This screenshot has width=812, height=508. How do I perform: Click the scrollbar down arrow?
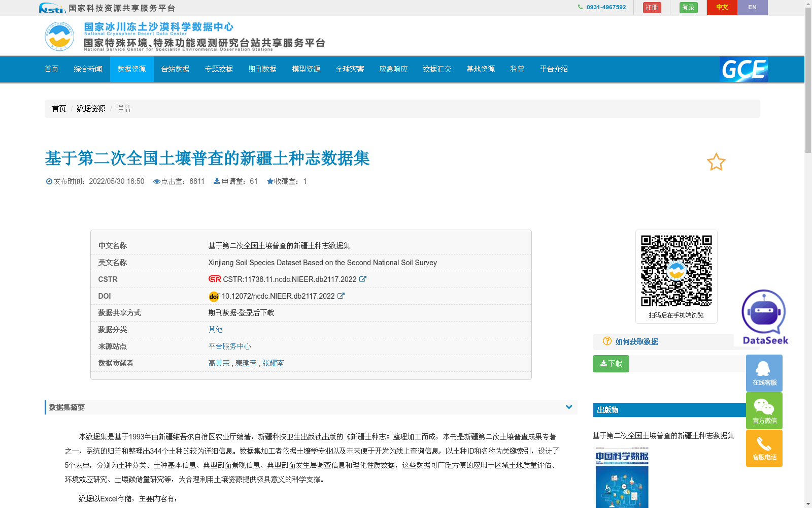coord(808,504)
